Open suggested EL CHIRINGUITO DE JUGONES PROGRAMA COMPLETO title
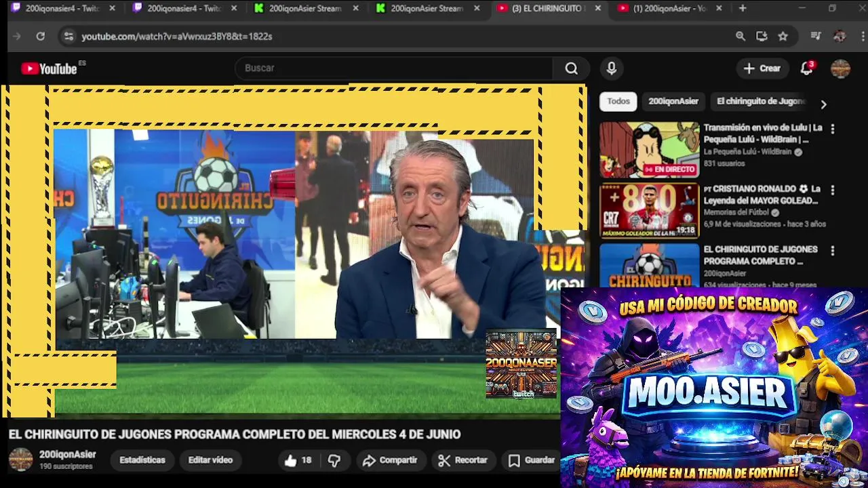The height and width of the screenshot is (488, 868). click(760, 256)
